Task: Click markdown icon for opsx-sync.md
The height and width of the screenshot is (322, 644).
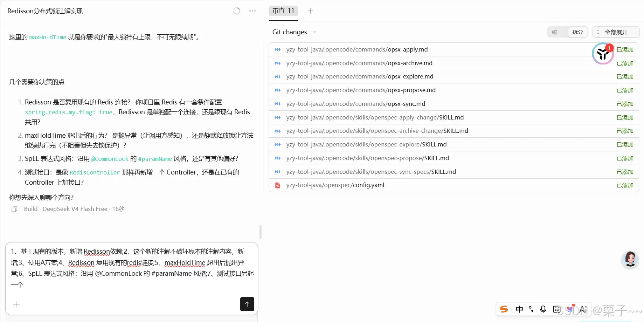Action: 278,104
